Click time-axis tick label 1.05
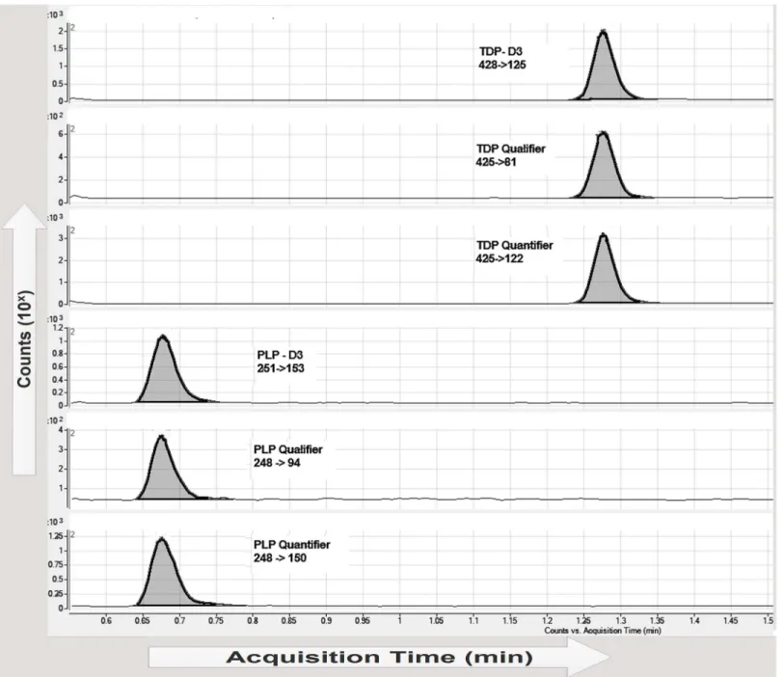The image size is (784, 677). pyautogui.click(x=436, y=620)
